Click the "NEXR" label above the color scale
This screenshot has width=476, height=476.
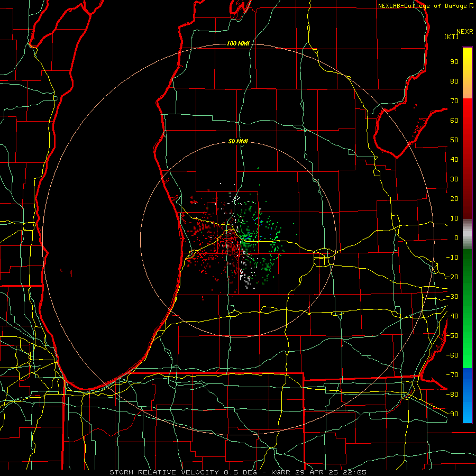tap(464, 32)
